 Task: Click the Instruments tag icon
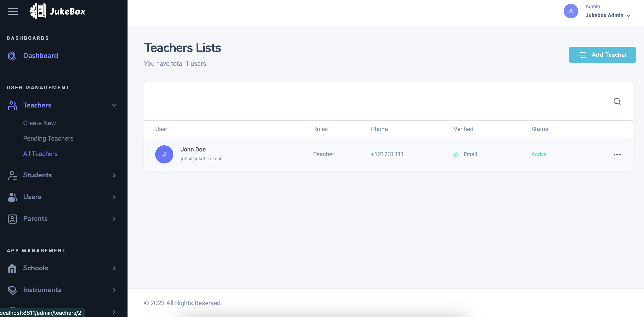coord(12,290)
